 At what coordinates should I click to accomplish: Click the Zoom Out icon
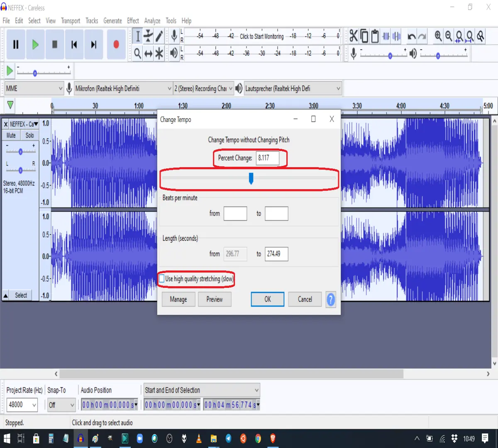(449, 36)
